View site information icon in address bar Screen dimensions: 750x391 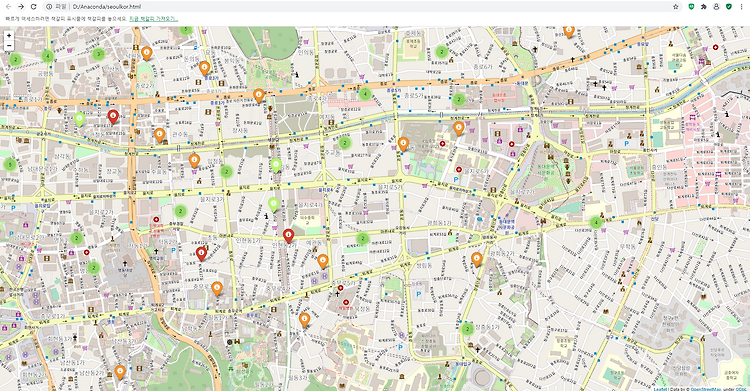[49, 7]
